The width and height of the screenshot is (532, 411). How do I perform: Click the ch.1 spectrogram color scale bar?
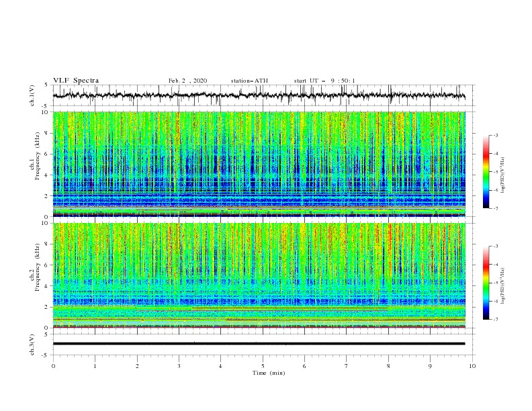pos(486,172)
